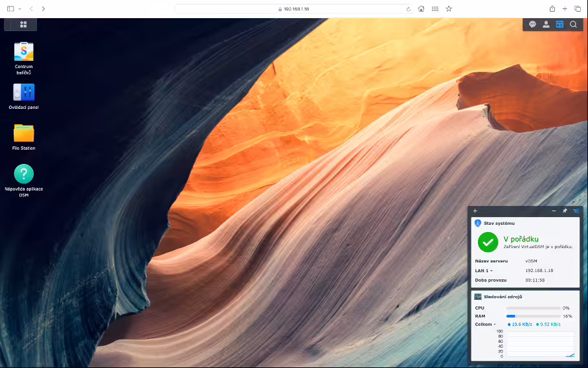This screenshot has height=368, width=588.
Task: Go forward in browser history
Action: 43,8
